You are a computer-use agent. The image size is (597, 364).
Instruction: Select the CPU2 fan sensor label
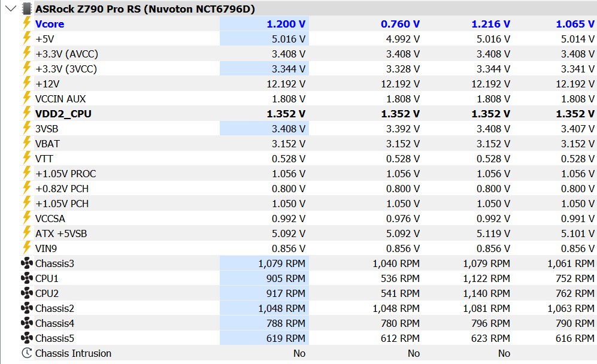47,293
